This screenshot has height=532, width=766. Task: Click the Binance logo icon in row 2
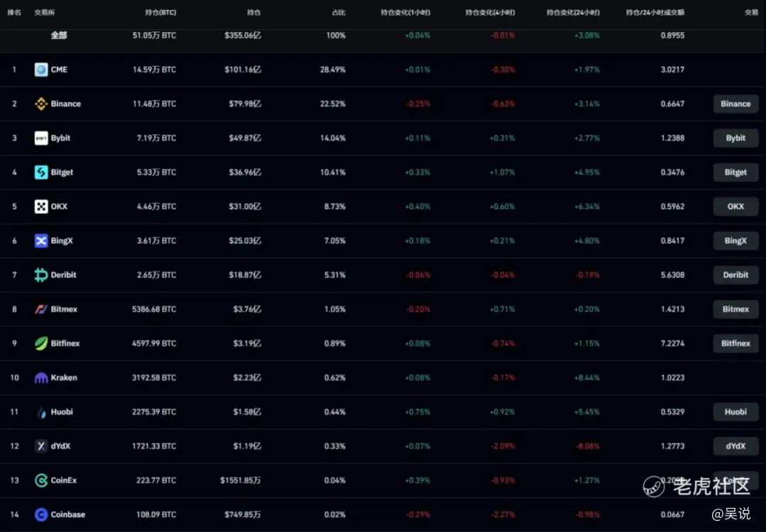41,104
